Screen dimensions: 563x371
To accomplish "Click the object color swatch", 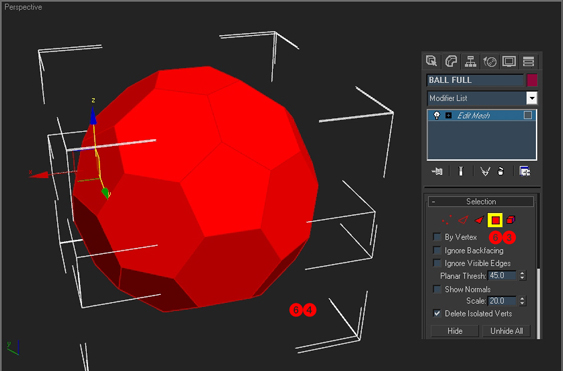I will [532, 80].
